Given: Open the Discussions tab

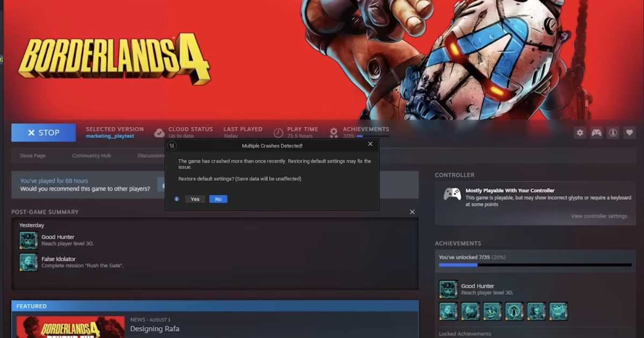Looking at the screenshot, I should [x=151, y=156].
